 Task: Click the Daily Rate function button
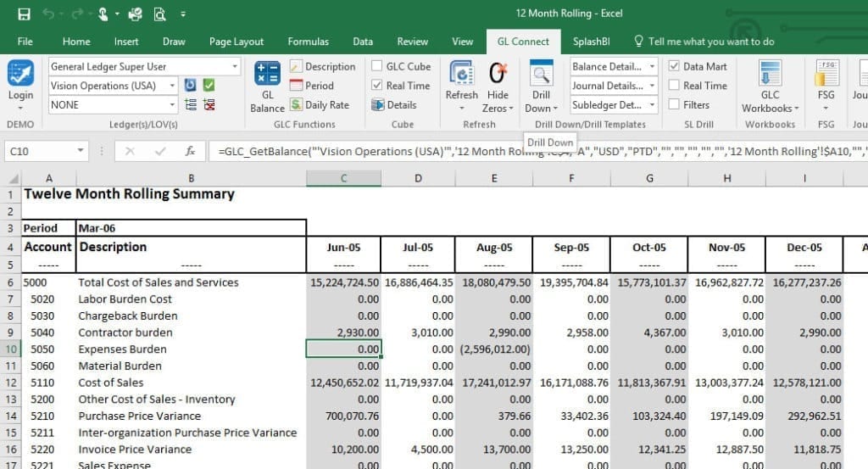(320, 105)
